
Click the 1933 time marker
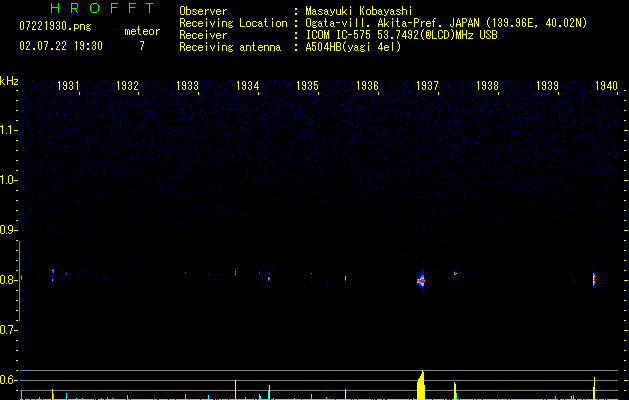tap(187, 86)
